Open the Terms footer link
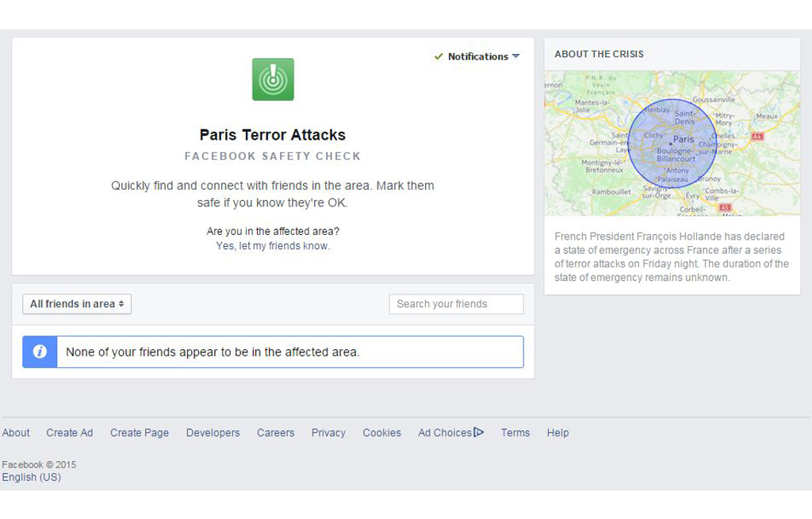Viewport: 812px width, 519px height. [x=515, y=432]
